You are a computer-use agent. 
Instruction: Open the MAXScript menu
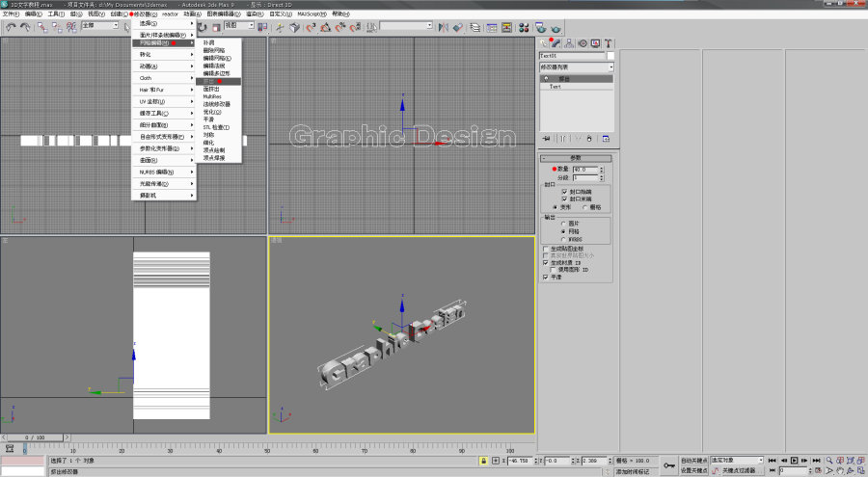(x=312, y=13)
